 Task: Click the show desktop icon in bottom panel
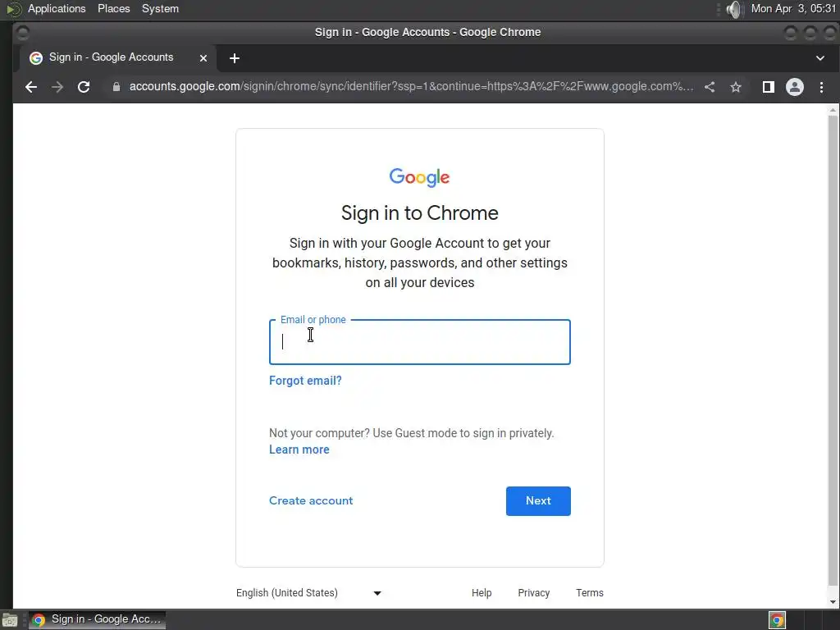tap(10, 620)
